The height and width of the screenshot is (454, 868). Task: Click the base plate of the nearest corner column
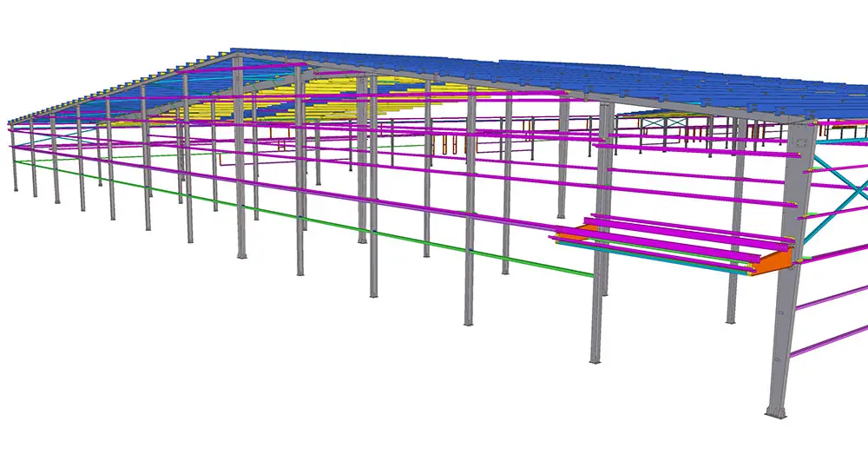click(777, 410)
